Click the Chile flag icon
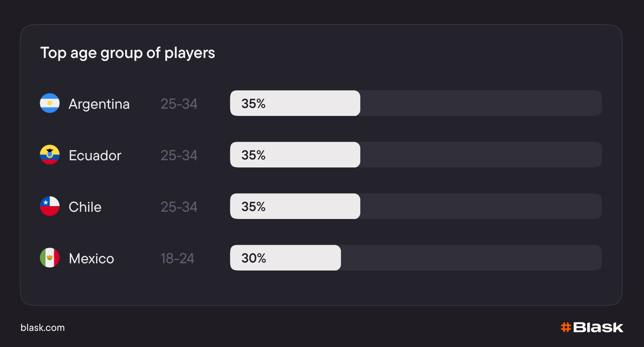 point(50,206)
